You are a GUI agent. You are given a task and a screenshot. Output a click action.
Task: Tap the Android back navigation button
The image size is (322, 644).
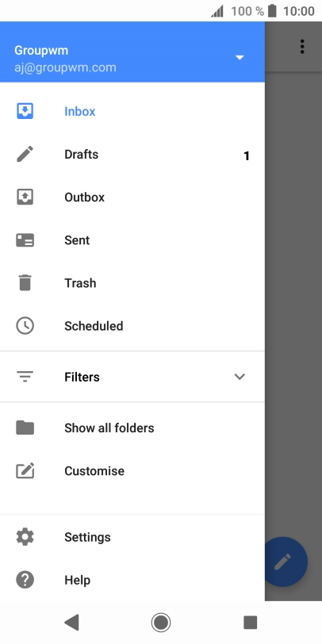71,623
